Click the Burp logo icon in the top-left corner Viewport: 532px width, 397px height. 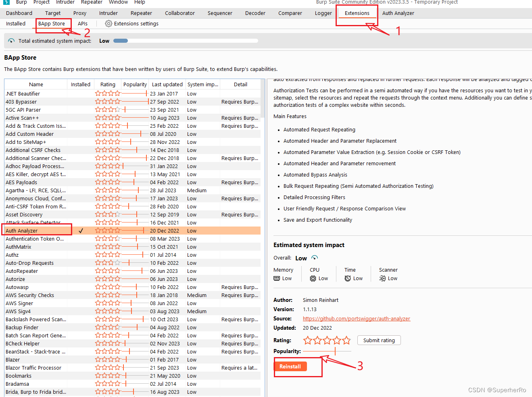pos(6,2)
